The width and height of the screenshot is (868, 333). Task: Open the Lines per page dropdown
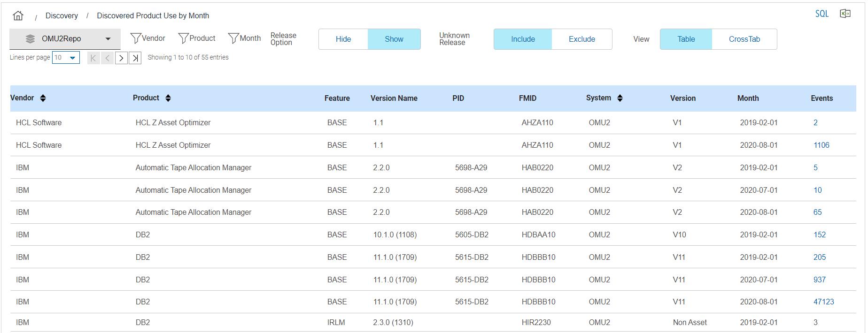66,58
